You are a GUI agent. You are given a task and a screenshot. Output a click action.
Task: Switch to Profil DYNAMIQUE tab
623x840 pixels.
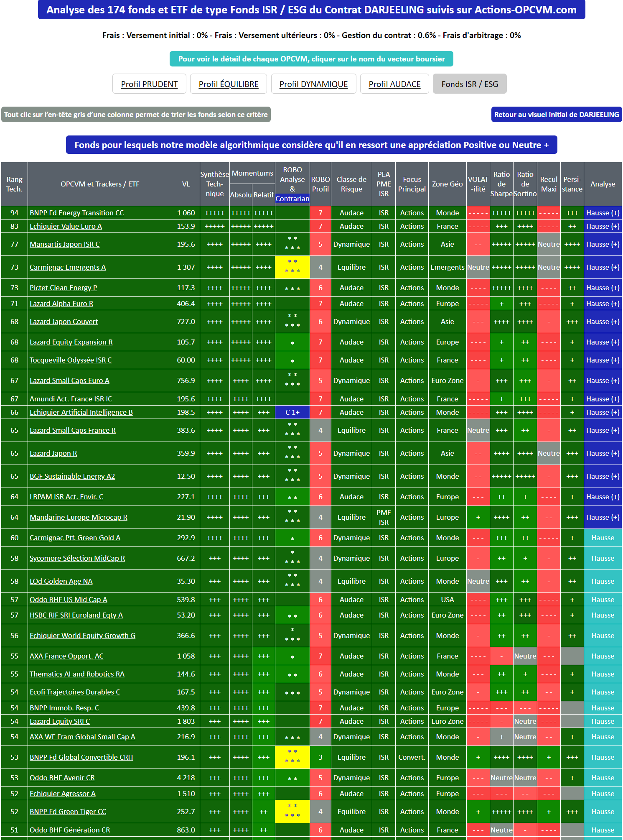(x=313, y=84)
